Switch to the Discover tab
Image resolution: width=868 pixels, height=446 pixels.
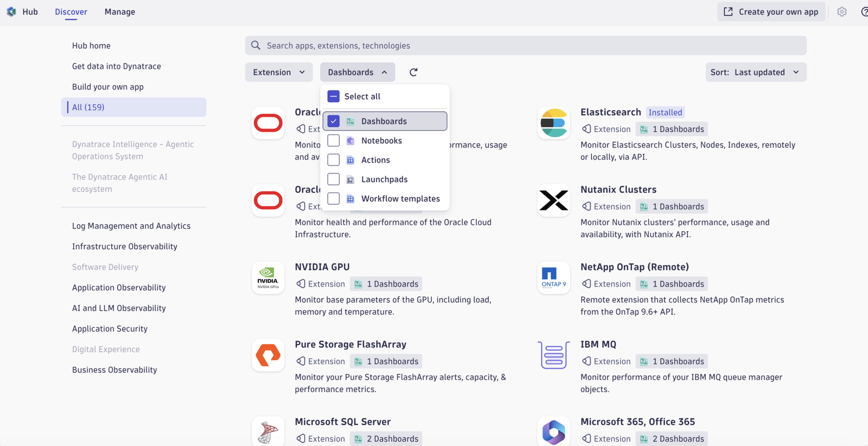(71, 12)
